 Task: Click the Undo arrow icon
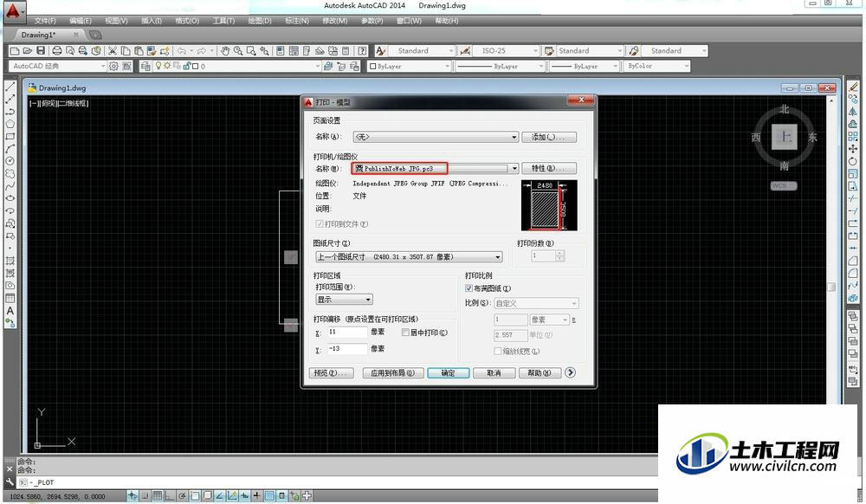(x=181, y=51)
